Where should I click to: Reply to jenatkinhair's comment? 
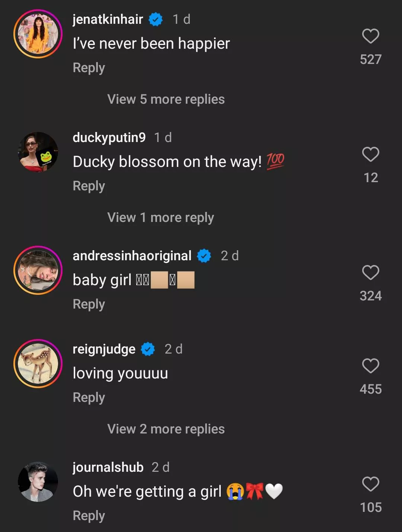point(89,68)
